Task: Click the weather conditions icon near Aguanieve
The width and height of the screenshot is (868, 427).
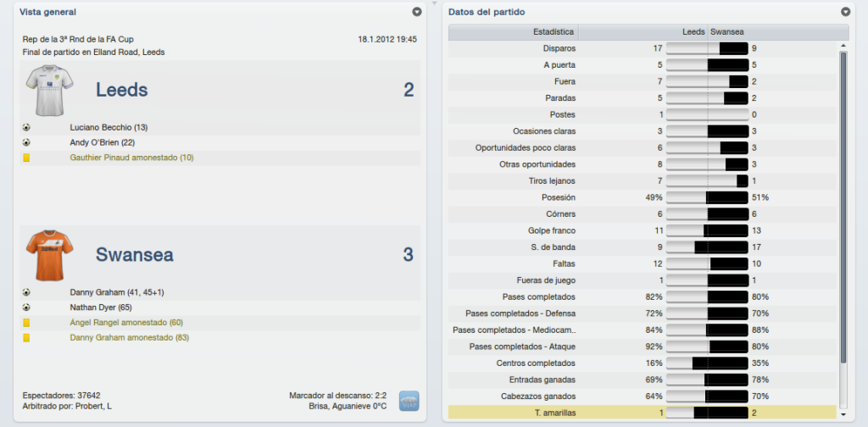Action: (x=409, y=401)
